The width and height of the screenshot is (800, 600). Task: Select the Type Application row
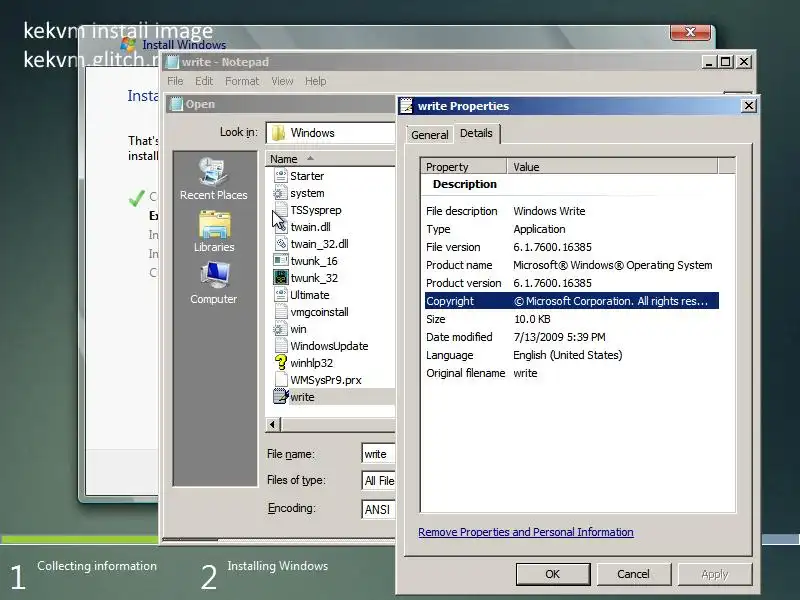[572, 229]
